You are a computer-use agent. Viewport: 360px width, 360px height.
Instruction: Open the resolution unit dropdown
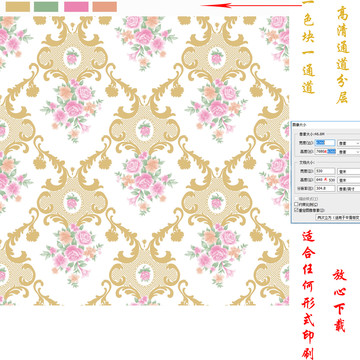(x=349, y=189)
